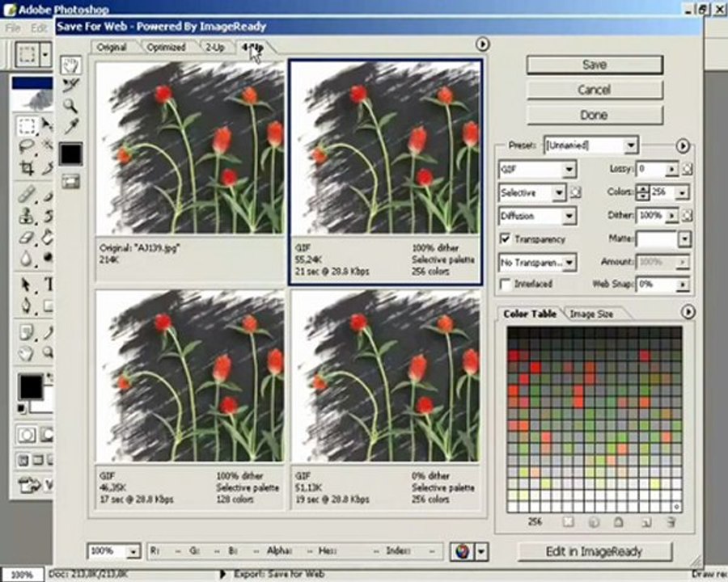
Task: Open the Web Snap 0% slider arrow
Action: (x=682, y=284)
